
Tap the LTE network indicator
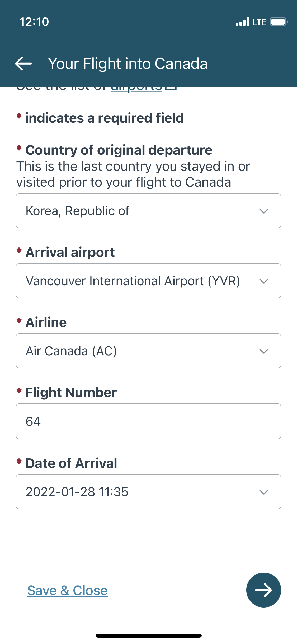(259, 22)
